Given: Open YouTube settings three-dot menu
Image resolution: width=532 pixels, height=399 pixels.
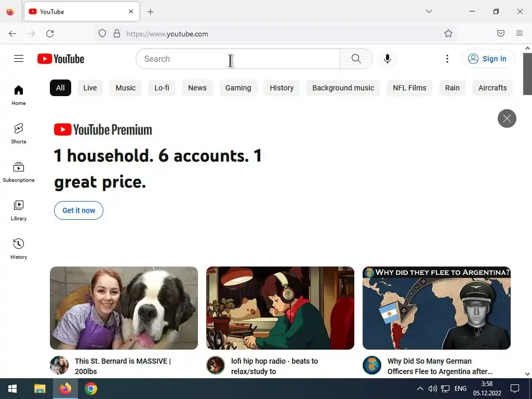Looking at the screenshot, I should click(x=447, y=59).
